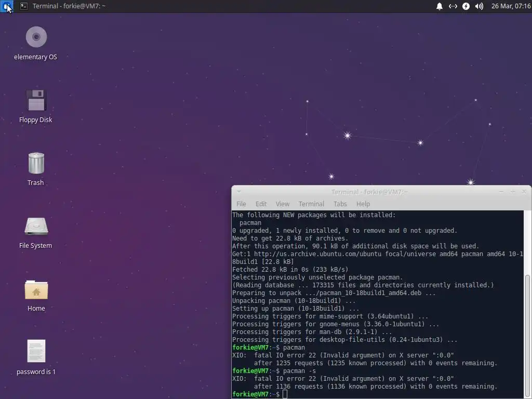This screenshot has width=532, height=399.
Task: Click 'Processing triggers for man-db' line
Action: [x=312, y=332]
